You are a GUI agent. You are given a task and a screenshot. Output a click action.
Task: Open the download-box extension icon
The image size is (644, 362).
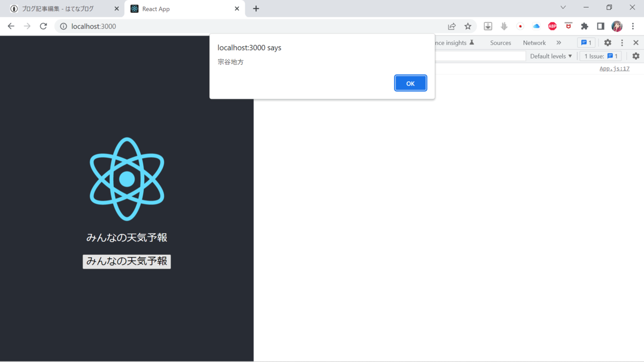coord(488,26)
